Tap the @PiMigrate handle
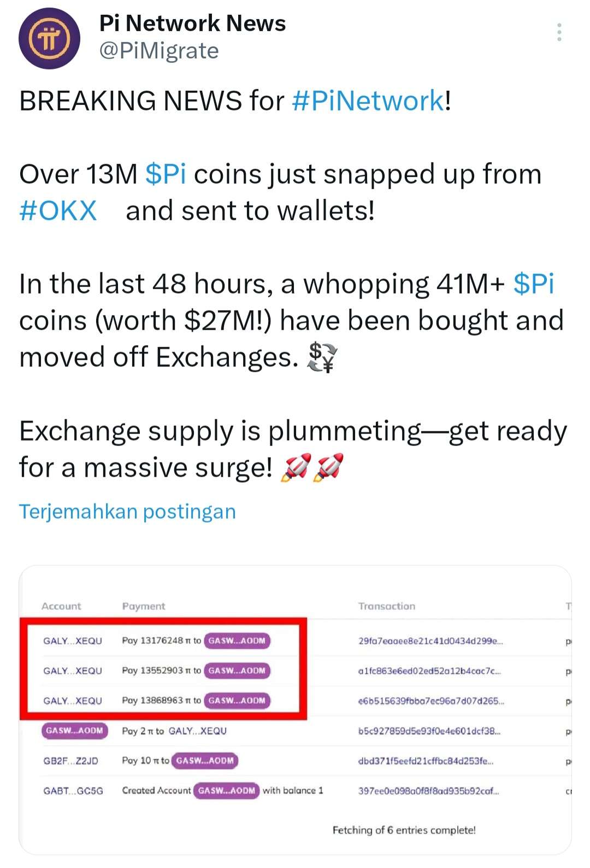 tap(159, 51)
